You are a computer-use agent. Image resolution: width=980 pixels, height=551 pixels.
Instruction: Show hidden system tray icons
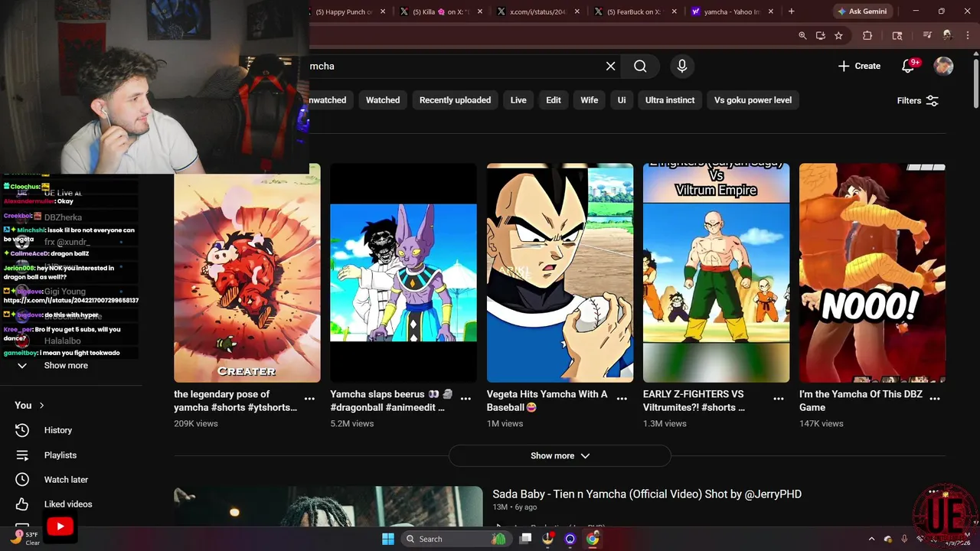tap(871, 539)
